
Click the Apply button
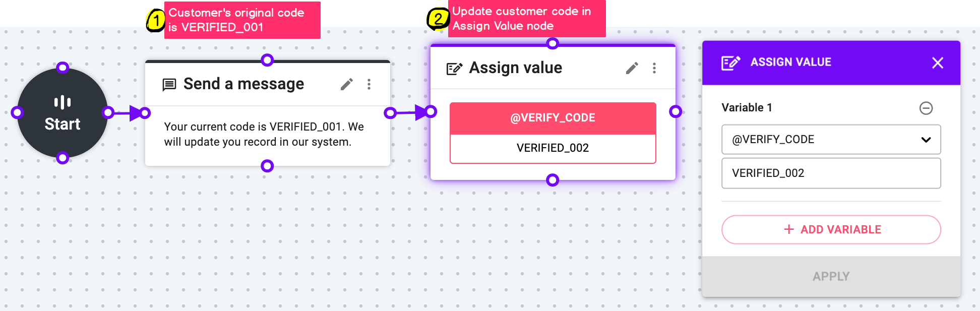[x=831, y=276]
